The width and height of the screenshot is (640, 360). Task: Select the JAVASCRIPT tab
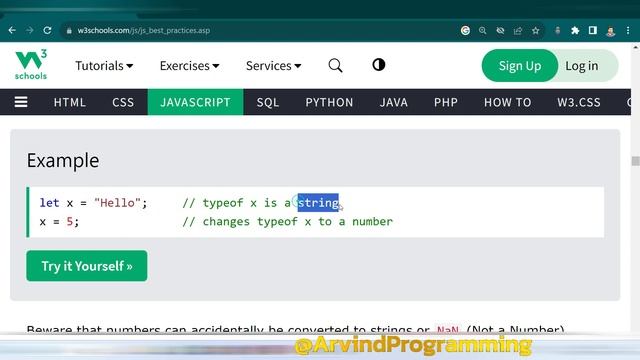[x=196, y=102]
